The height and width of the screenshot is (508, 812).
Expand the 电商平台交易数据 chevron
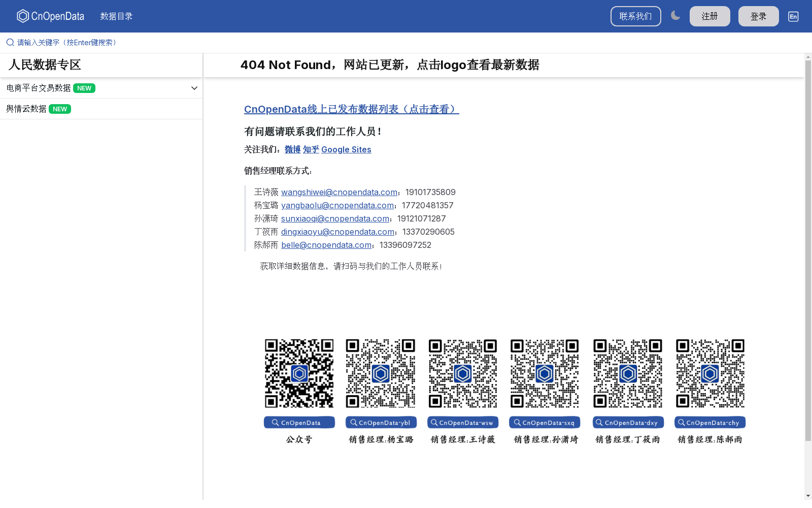click(x=194, y=88)
